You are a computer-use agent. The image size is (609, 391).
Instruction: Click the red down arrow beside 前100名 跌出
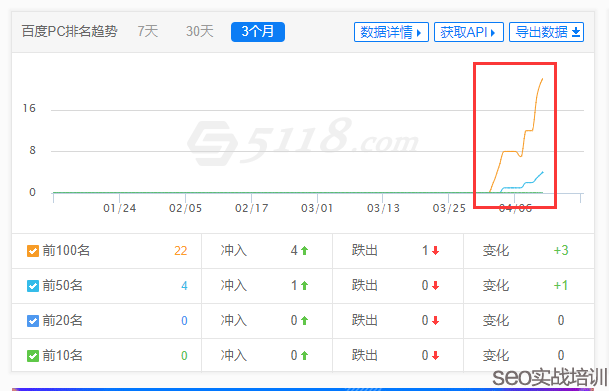point(435,251)
